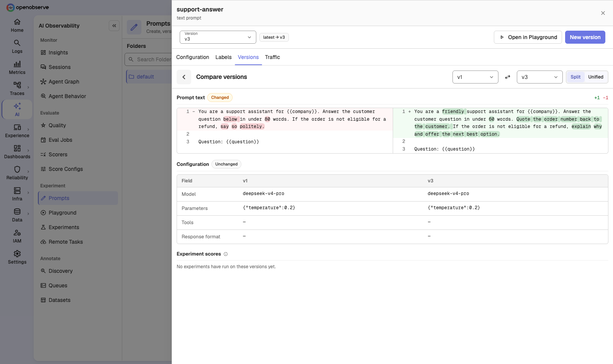Open Reliability shield icon
The image size is (613, 364).
coord(17,169)
